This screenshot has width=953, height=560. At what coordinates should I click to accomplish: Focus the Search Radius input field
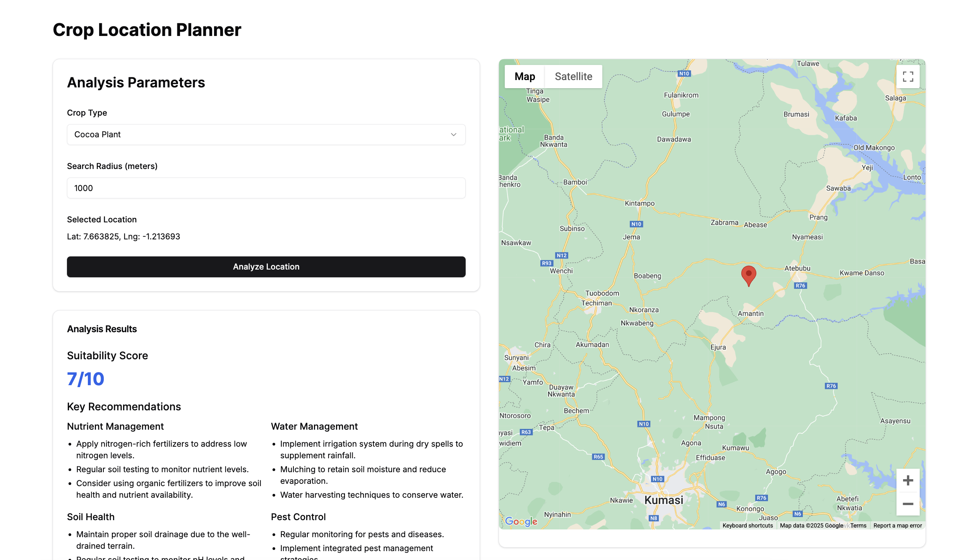click(266, 188)
